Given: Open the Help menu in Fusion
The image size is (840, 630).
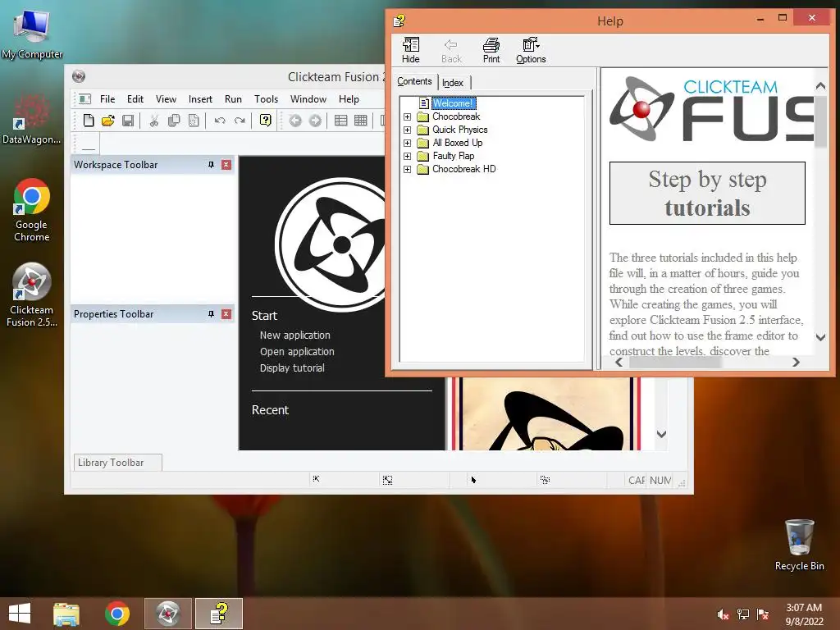Looking at the screenshot, I should click(349, 99).
